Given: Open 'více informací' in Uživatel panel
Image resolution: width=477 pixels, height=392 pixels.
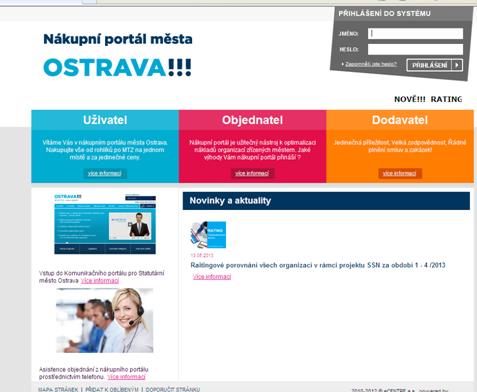Looking at the screenshot, I should click(x=105, y=173).
